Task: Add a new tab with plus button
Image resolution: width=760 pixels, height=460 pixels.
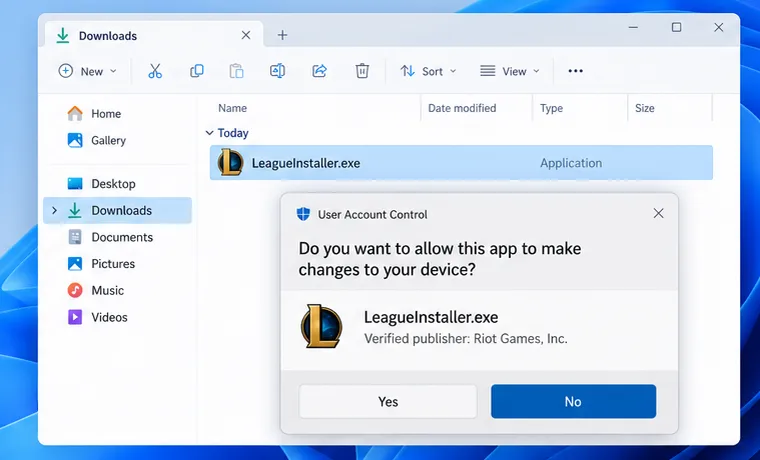Action: (282, 35)
